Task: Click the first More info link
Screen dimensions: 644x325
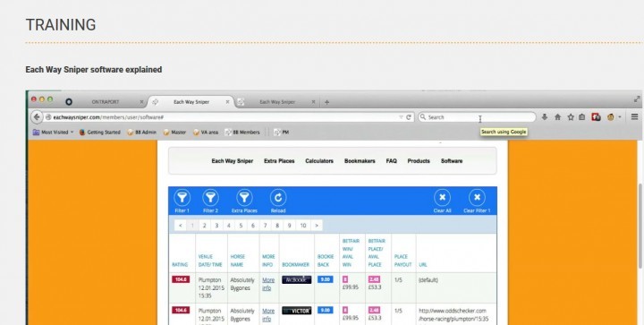Action: point(268,284)
